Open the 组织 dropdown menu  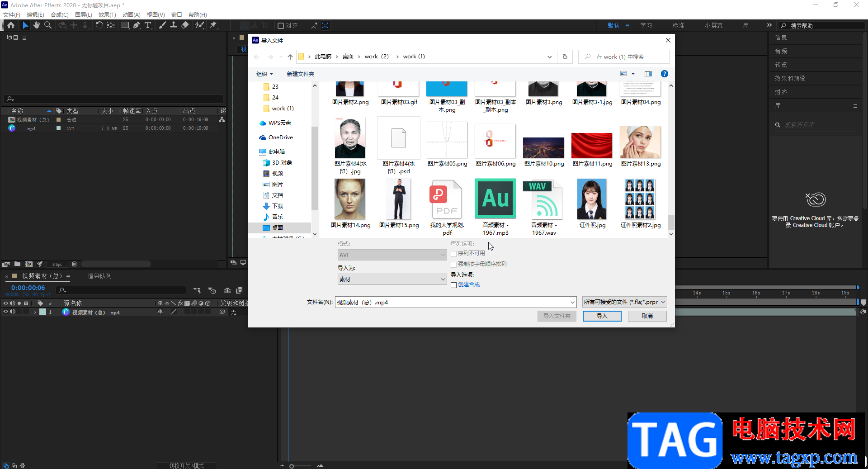click(x=264, y=74)
